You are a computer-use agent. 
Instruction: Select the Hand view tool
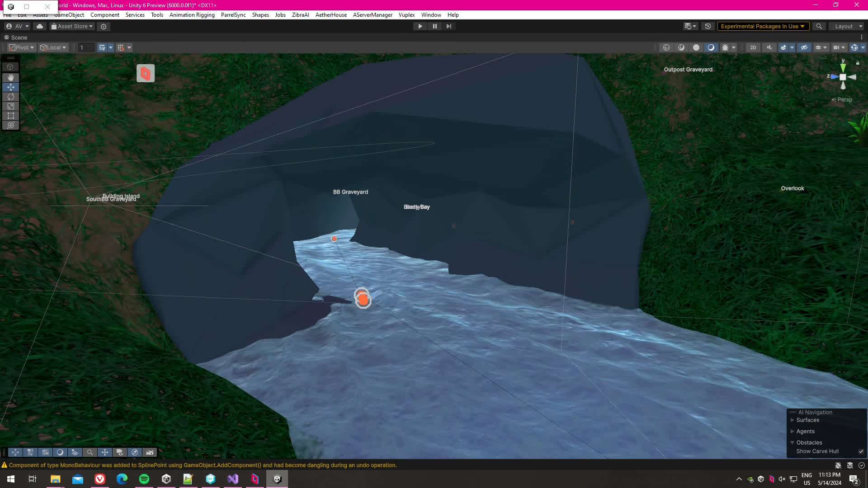coord(10,78)
